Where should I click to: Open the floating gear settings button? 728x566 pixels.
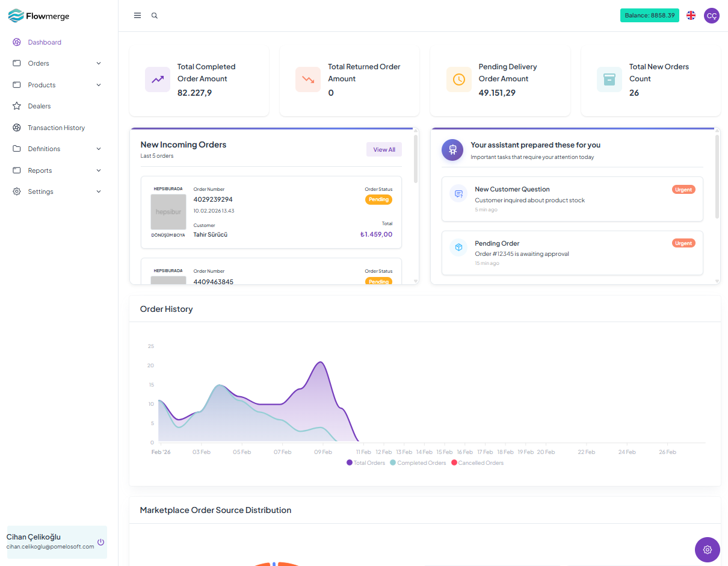pyautogui.click(x=707, y=550)
